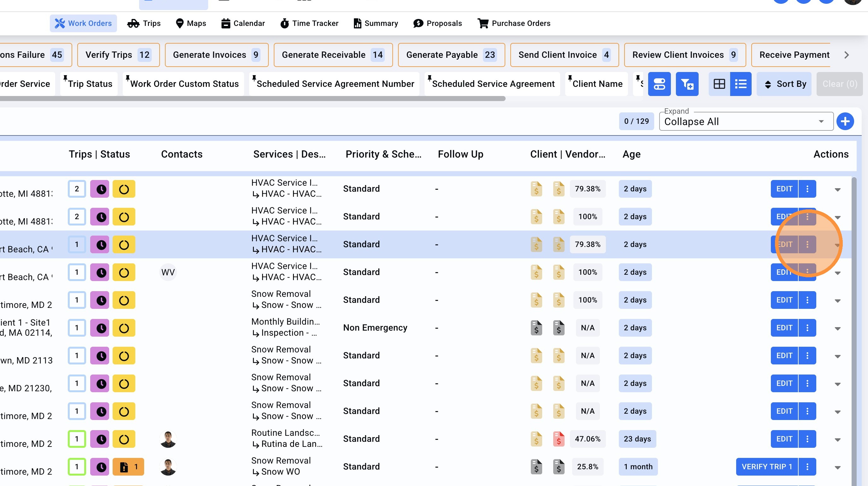
Task: Open the Sort By dropdown
Action: [x=784, y=84]
